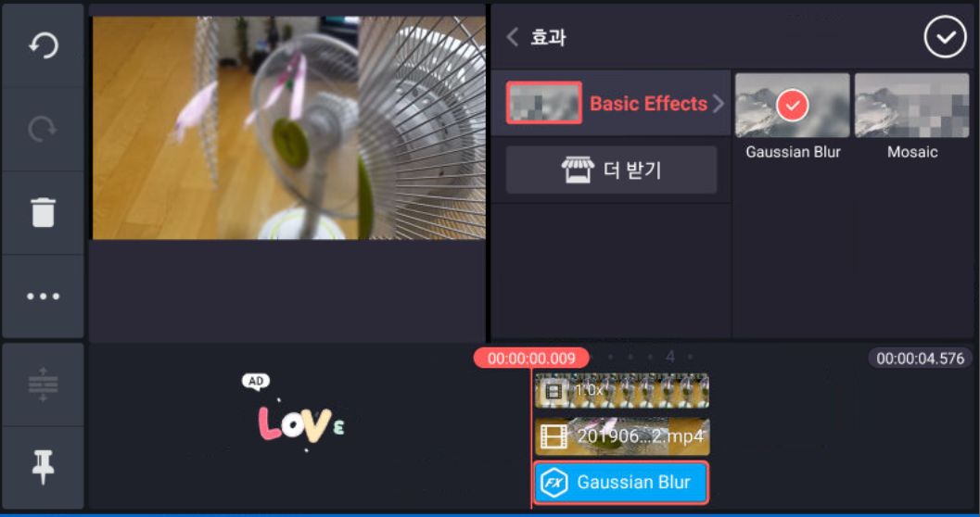Pin the layer with the pushpin icon

44,468
